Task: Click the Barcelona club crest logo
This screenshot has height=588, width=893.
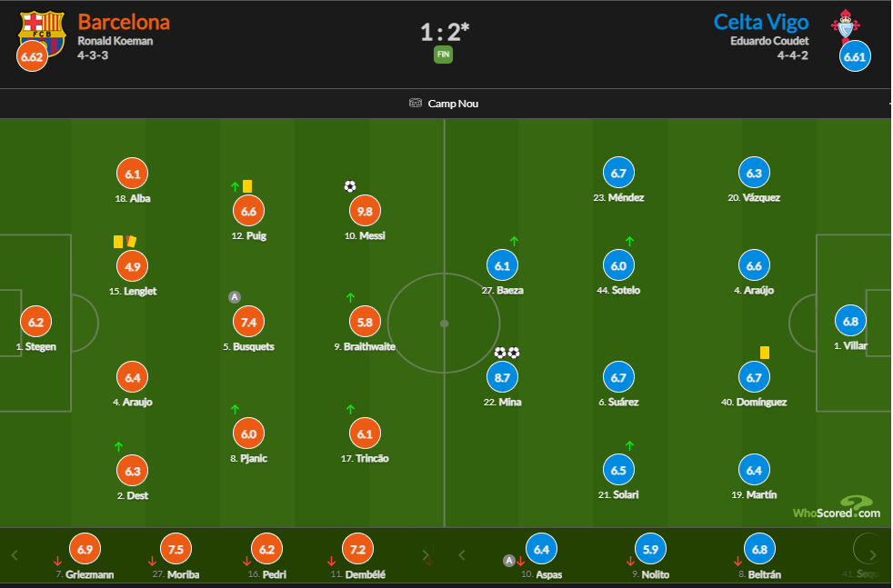Action: [x=42, y=32]
